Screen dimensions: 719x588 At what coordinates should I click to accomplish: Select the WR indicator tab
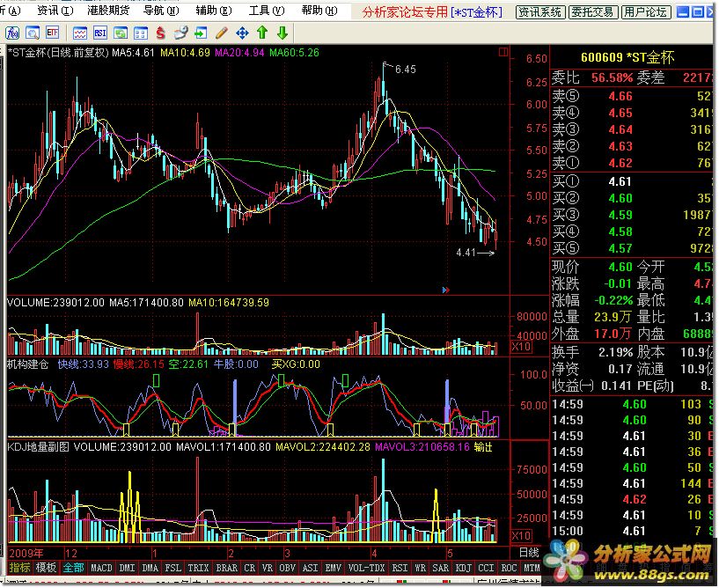click(420, 568)
